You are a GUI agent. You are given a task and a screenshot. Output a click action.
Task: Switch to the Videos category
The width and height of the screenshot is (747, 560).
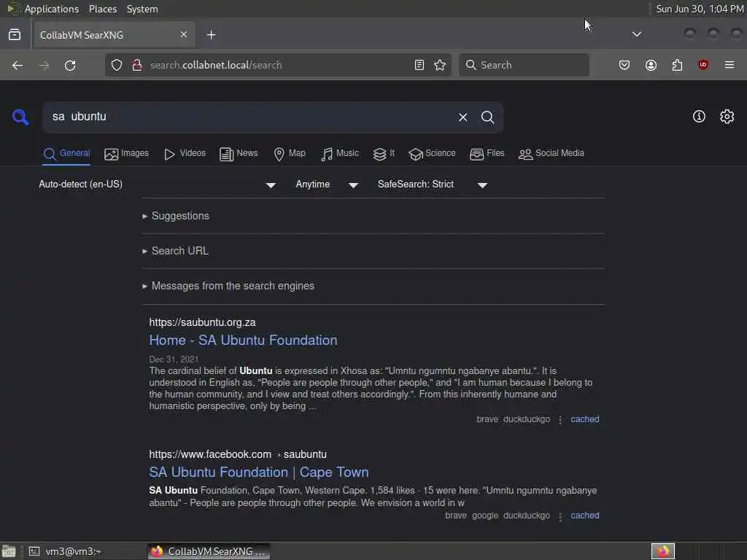tap(185, 154)
